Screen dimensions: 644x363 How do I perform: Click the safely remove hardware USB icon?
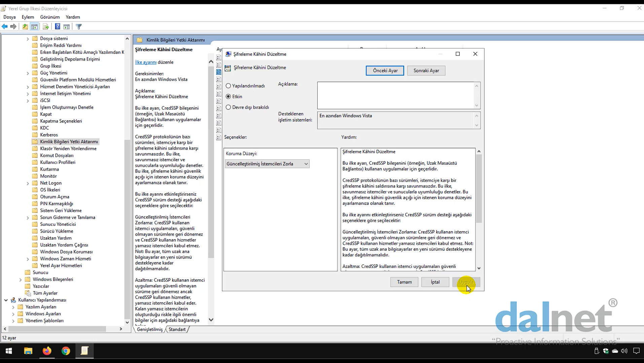pyautogui.click(x=597, y=351)
